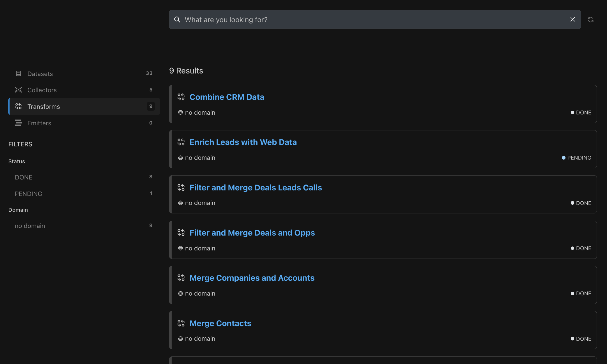
Task: Click the Transforms sidebar icon
Action: (x=19, y=106)
